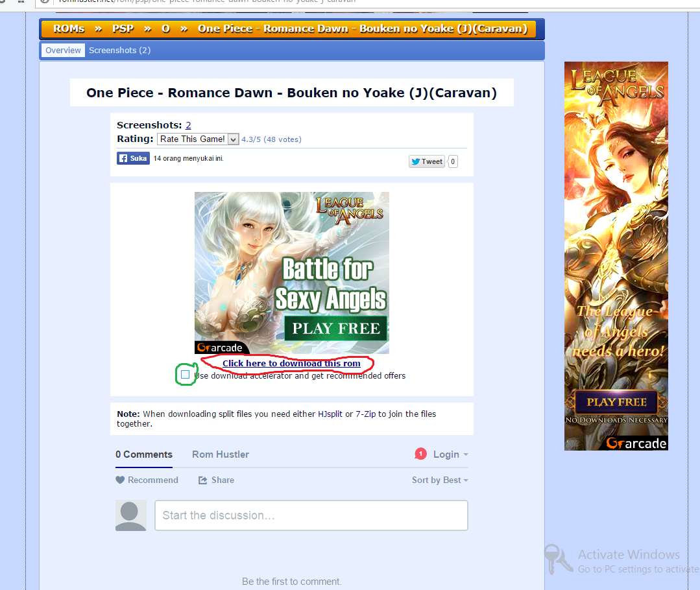The image size is (700, 590).
Task: Switch to the Screenshots (2) tab
Action: (x=119, y=51)
